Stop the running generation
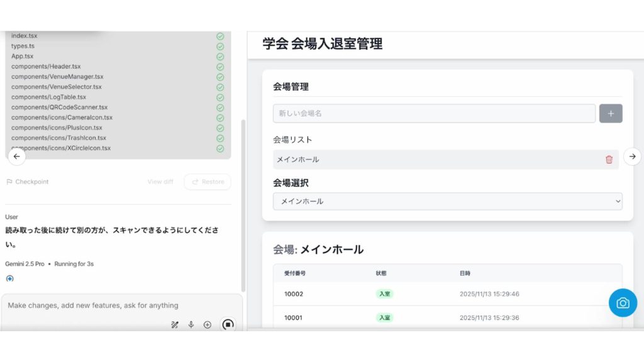The height and width of the screenshot is (362, 644). [x=228, y=325]
